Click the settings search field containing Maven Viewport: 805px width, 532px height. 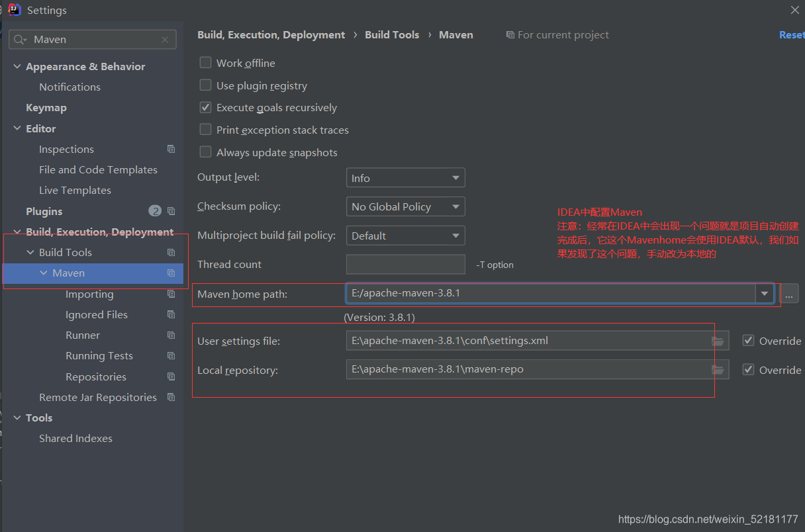click(x=93, y=40)
